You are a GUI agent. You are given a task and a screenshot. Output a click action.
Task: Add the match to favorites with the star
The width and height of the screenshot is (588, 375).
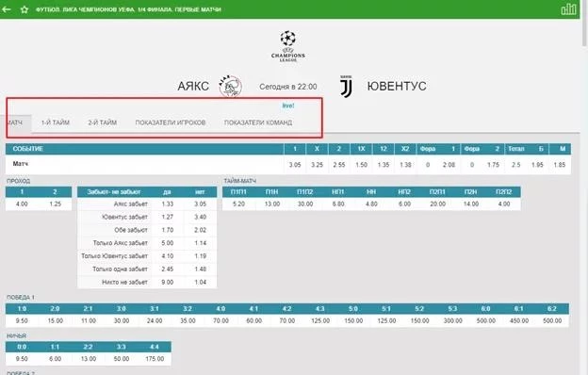pos(24,9)
